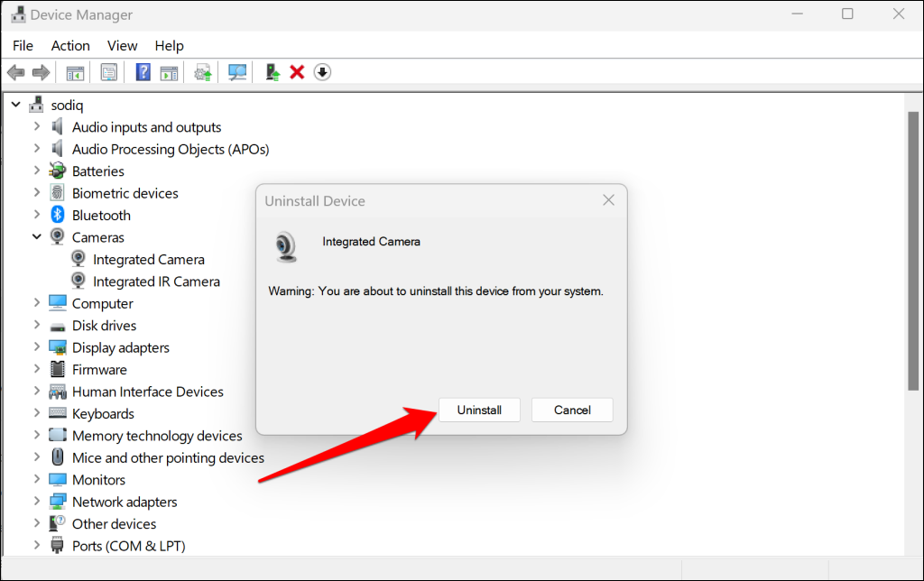This screenshot has width=924, height=581.
Task: Expand Audio Processing Objects (APOs)
Action: (x=37, y=148)
